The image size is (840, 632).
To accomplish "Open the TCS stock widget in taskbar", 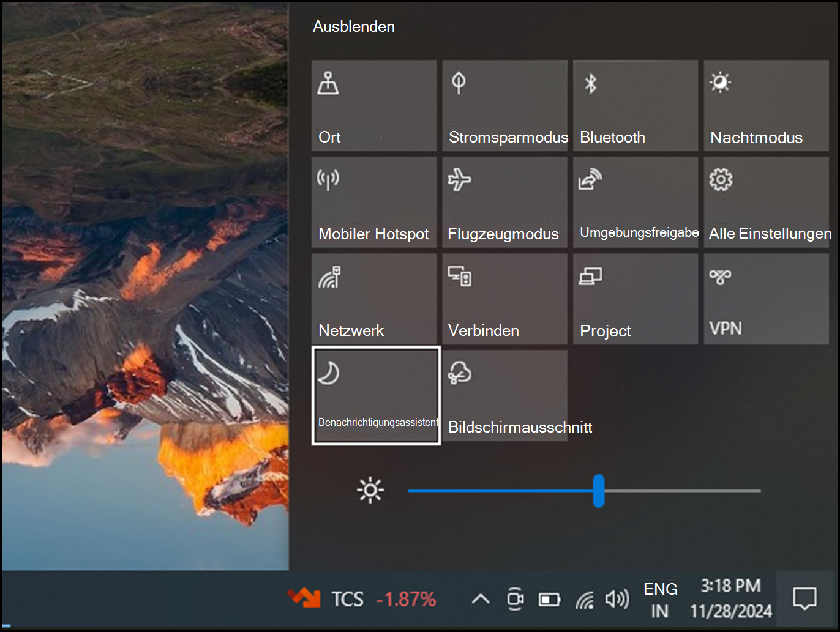I will (x=362, y=598).
